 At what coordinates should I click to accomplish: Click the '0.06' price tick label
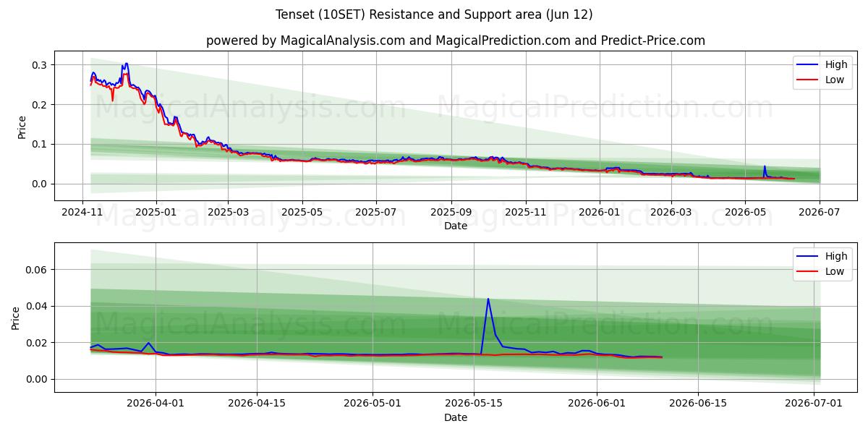[37, 270]
